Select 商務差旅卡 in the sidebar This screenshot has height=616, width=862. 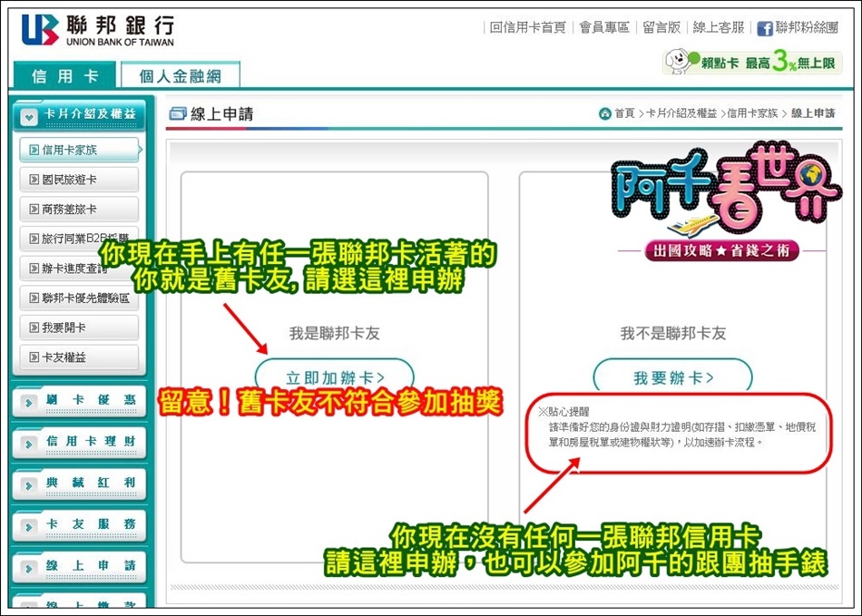click(79, 209)
